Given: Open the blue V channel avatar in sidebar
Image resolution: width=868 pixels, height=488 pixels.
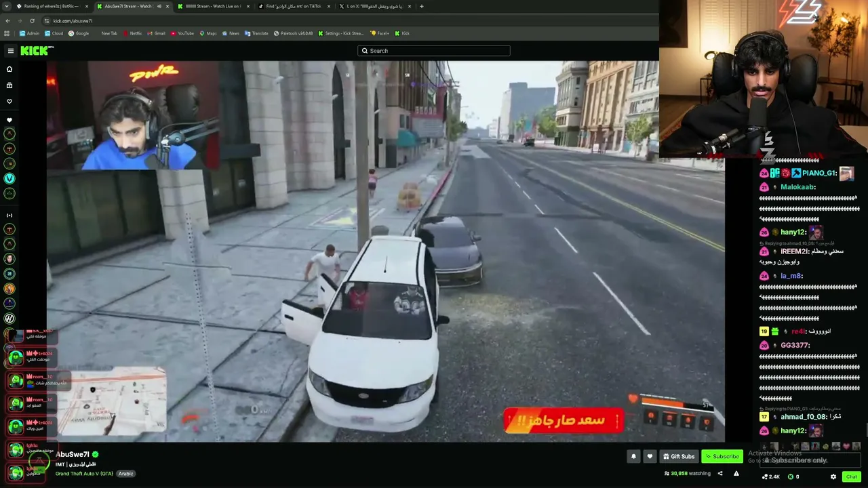Looking at the screenshot, I should click(9, 178).
